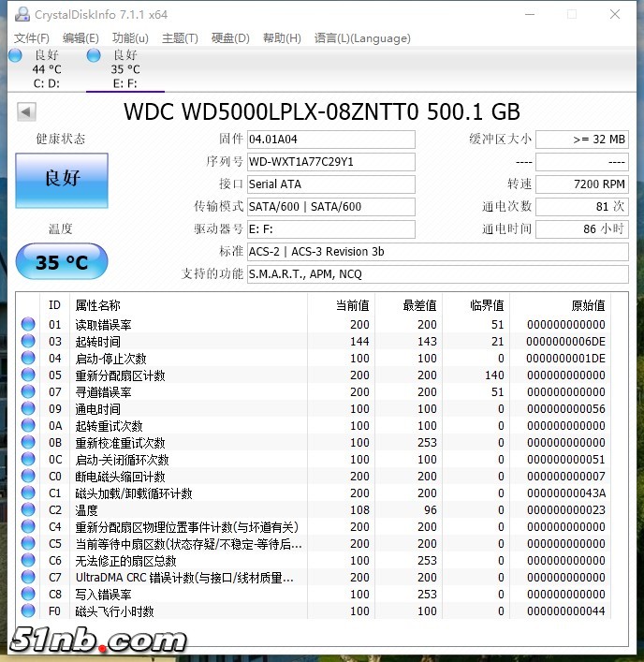The height and width of the screenshot is (662, 644).
Task: Open the 语言(L)(Language) menu
Action: [x=362, y=38]
